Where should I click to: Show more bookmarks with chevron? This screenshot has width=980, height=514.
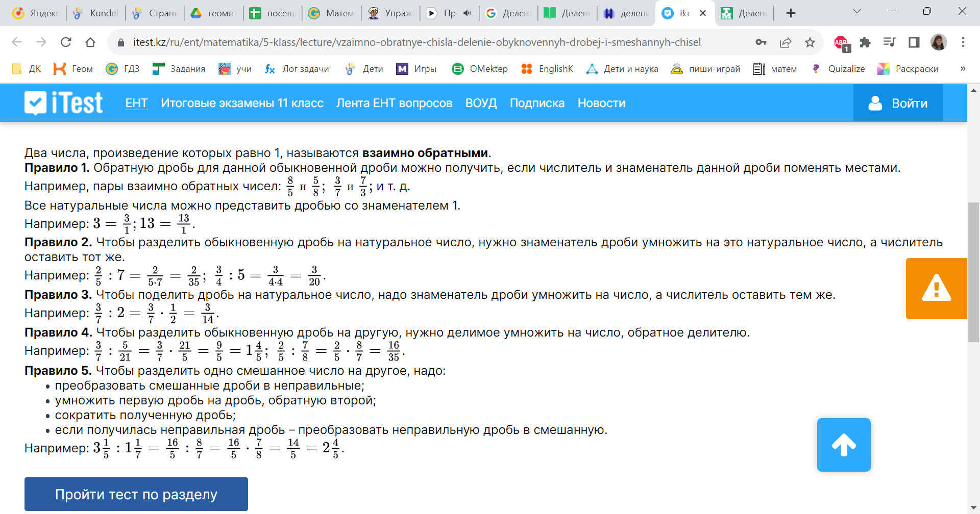[x=963, y=69]
